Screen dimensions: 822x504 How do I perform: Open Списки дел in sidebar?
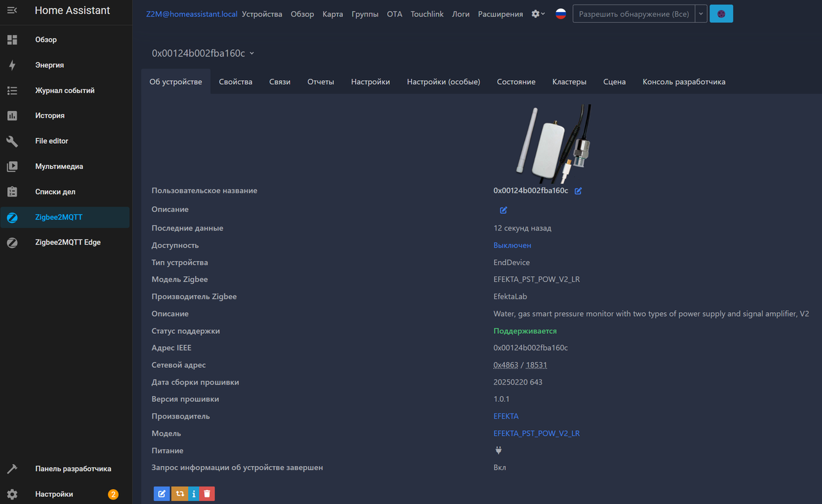click(66, 191)
